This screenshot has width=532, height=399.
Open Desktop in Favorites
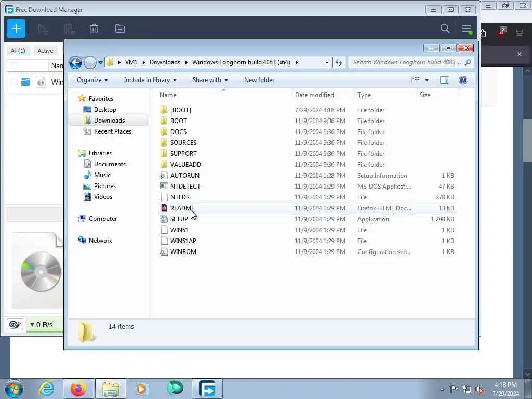[x=105, y=110]
